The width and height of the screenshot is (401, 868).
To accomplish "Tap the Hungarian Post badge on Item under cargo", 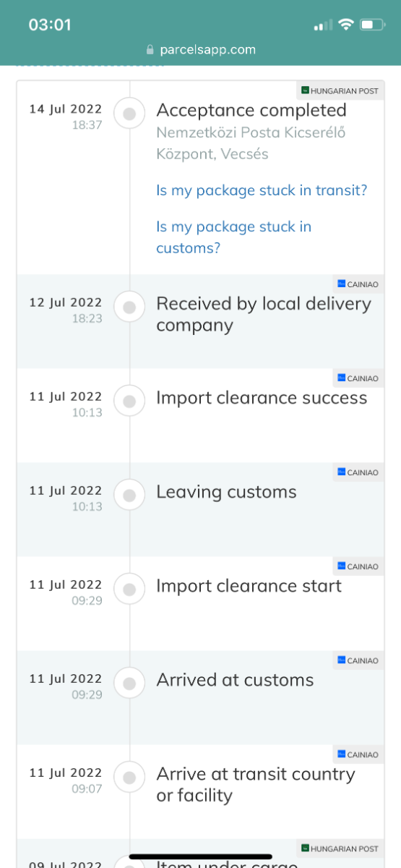I will pyautogui.click(x=340, y=848).
